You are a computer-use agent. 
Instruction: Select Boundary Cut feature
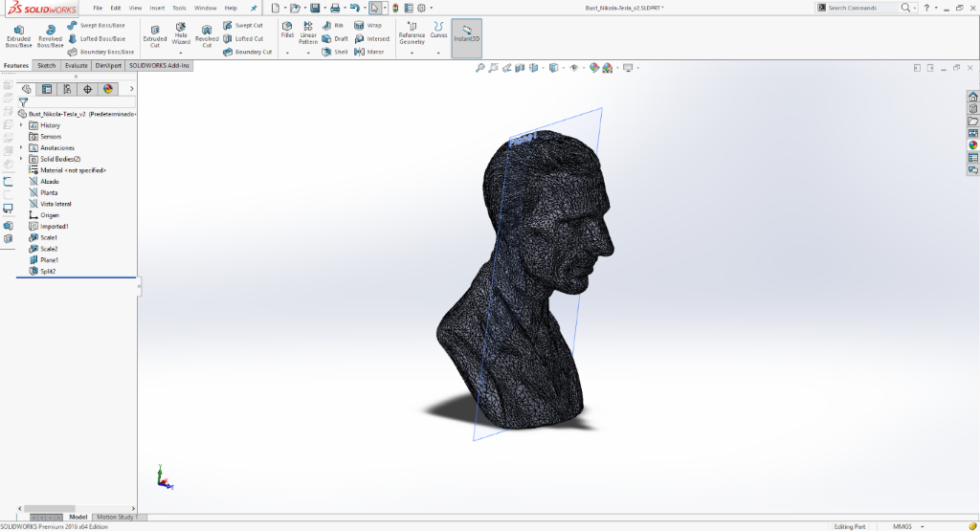[248, 52]
